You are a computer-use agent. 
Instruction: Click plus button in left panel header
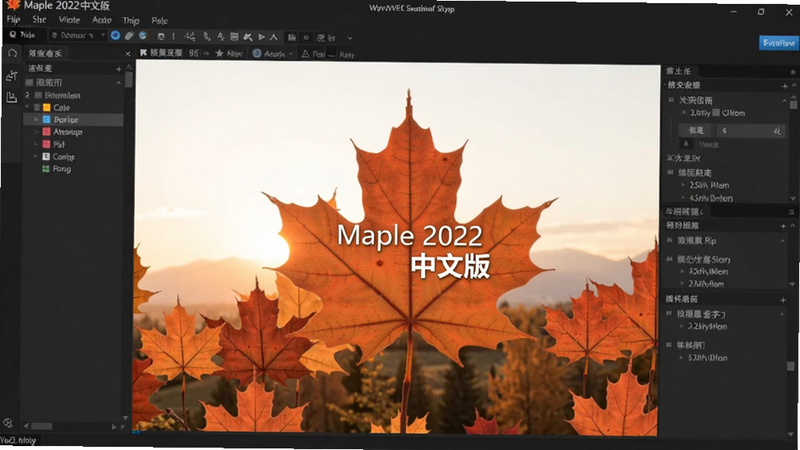[x=118, y=69]
